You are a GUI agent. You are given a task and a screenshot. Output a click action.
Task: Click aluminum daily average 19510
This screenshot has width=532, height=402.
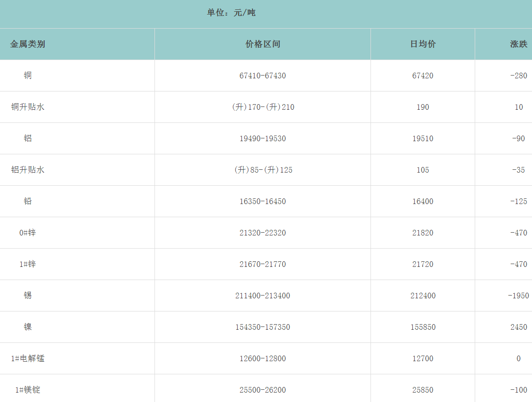click(x=423, y=138)
